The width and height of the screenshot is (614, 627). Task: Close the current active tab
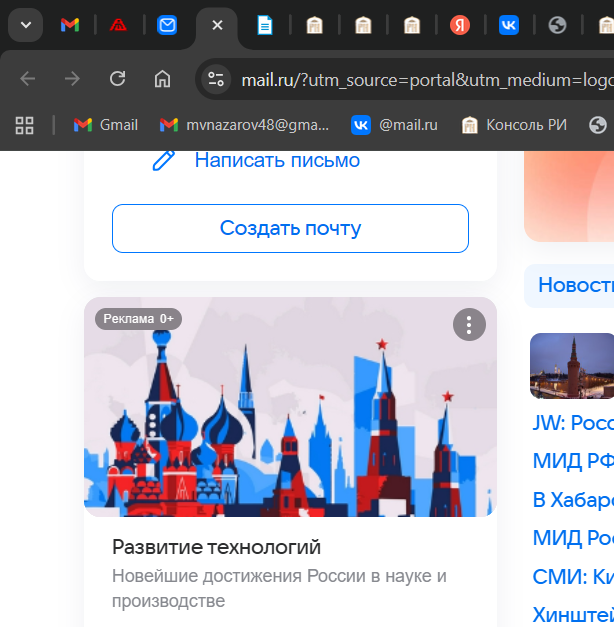click(217, 25)
